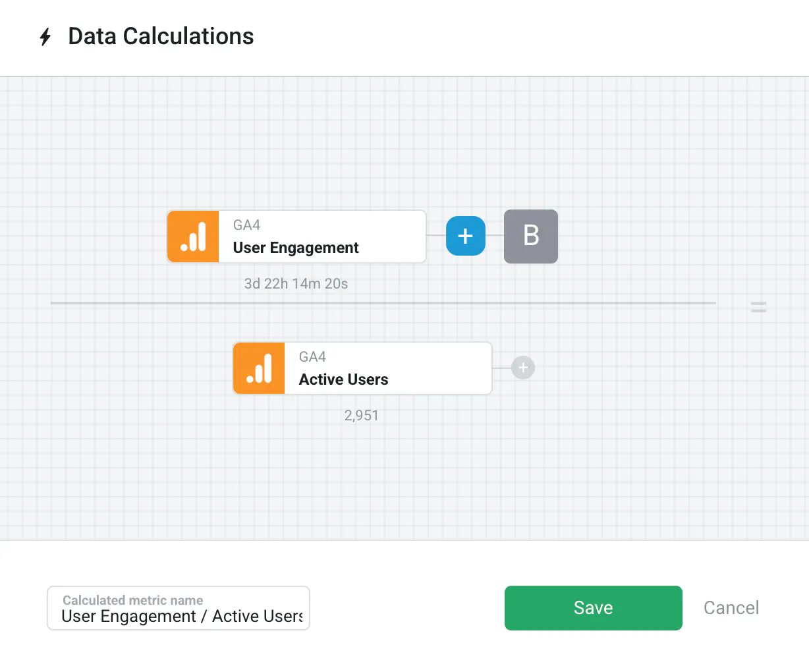809x672 pixels.
Task: Click the Calculated metric name label
Action: click(x=133, y=600)
